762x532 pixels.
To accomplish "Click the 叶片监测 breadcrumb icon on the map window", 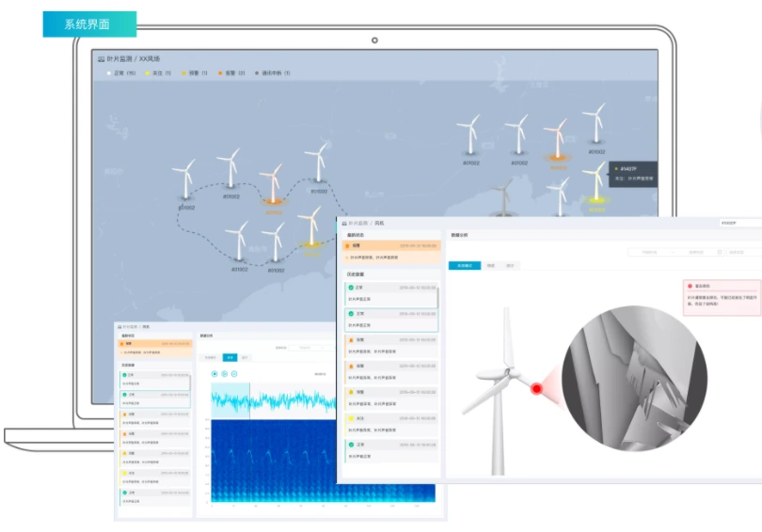I will (x=101, y=59).
